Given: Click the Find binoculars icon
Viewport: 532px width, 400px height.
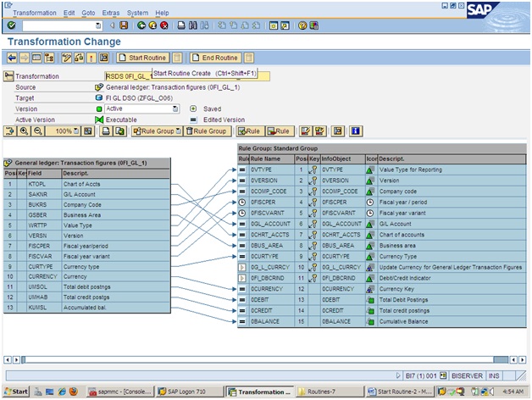Looking at the screenshot, I should [192, 25].
